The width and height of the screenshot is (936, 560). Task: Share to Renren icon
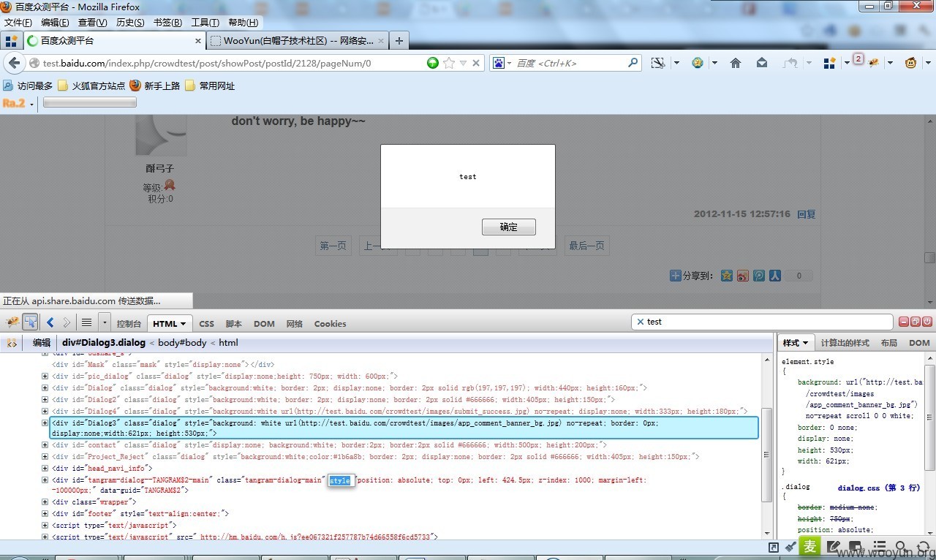click(774, 276)
